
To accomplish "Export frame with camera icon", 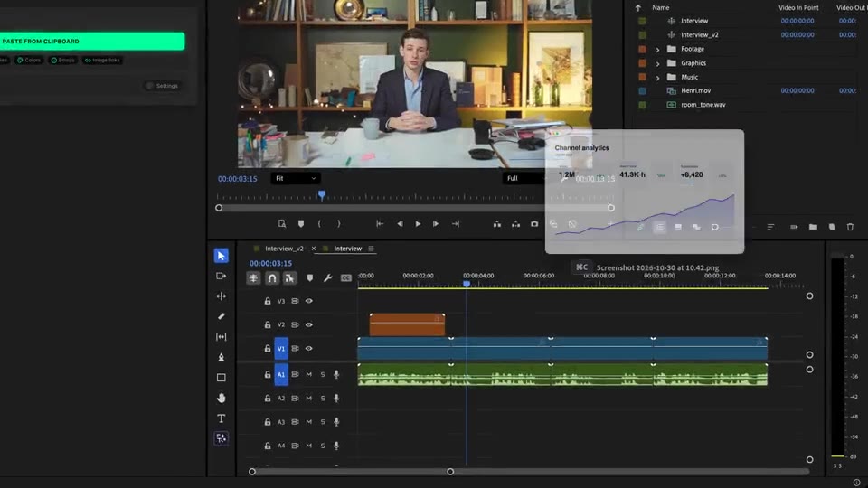I will click(534, 224).
